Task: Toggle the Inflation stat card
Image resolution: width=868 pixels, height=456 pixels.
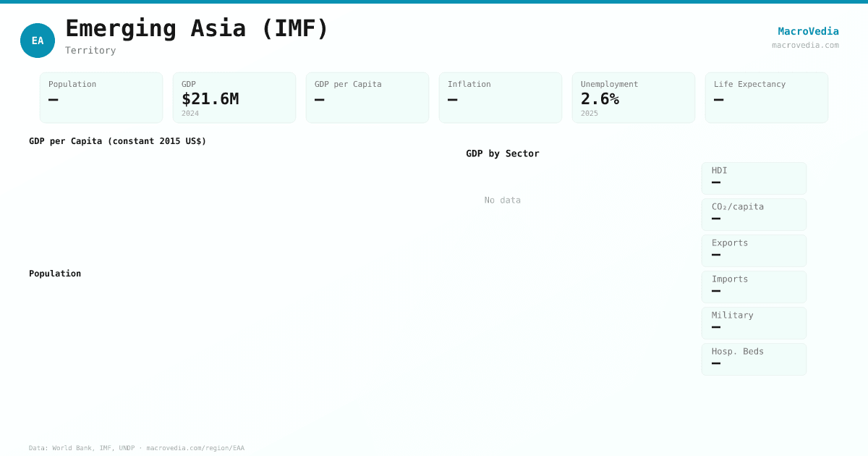Action: click(x=500, y=97)
